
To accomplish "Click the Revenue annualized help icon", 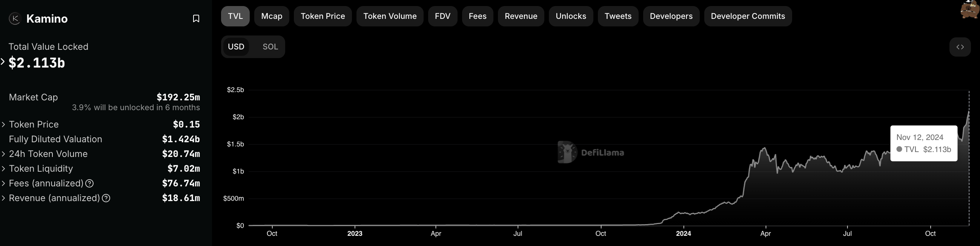I will 106,198.
